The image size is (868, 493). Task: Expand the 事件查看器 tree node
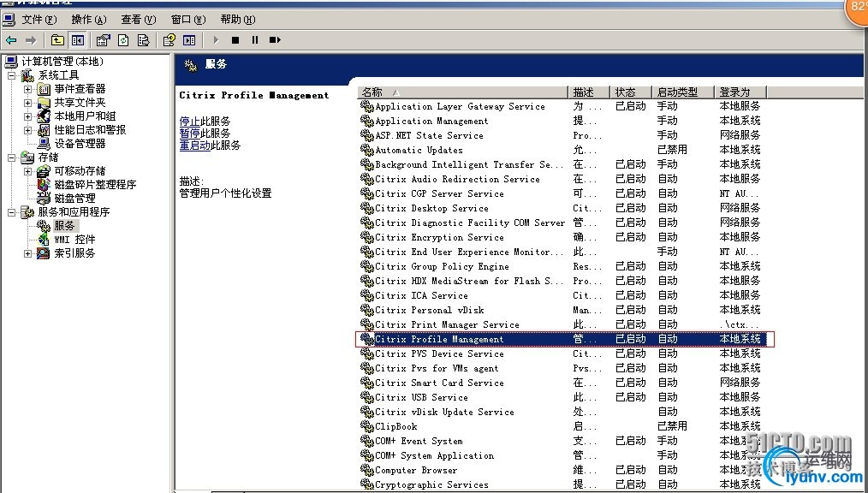pos(27,89)
